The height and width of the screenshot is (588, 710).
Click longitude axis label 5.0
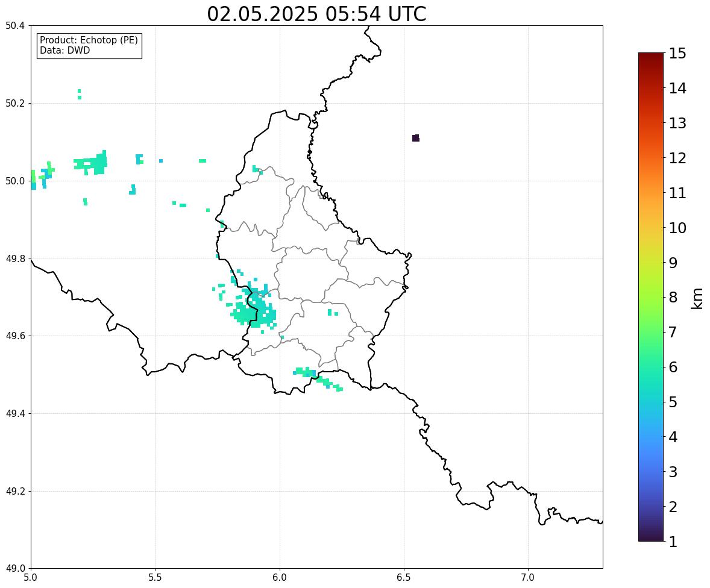point(31,578)
